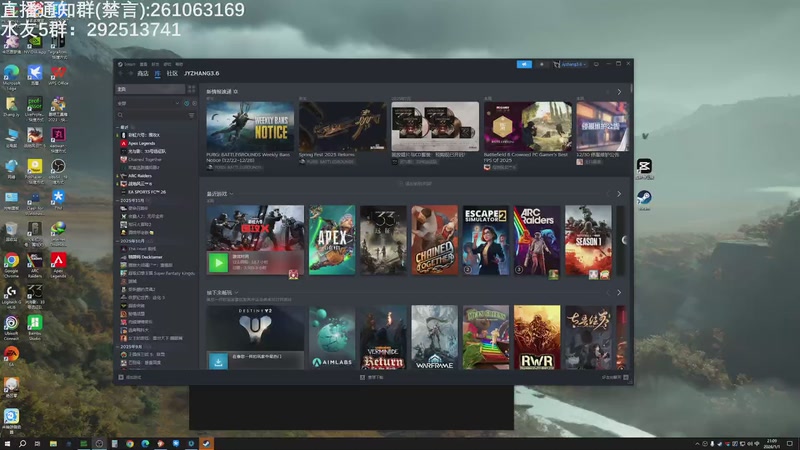Open the account dropdown in Steam title bar

click(570, 64)
